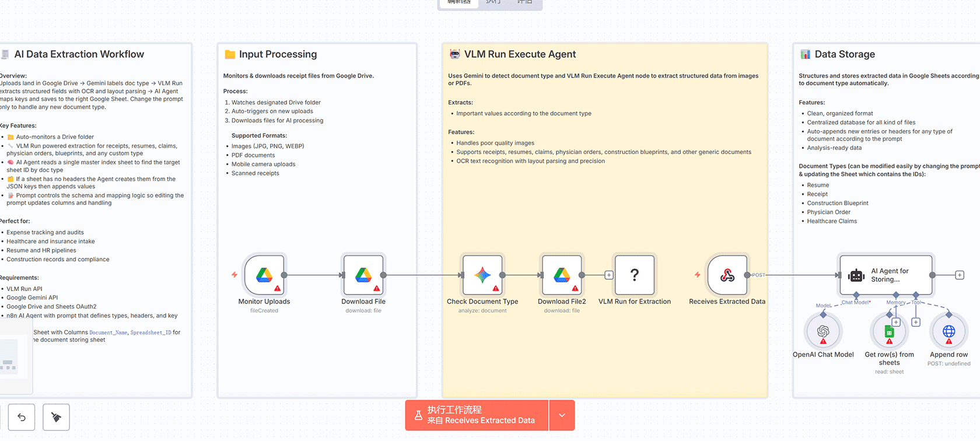Expand the execute workflow trigger dropdown arrow

click(x=562, y=415)
